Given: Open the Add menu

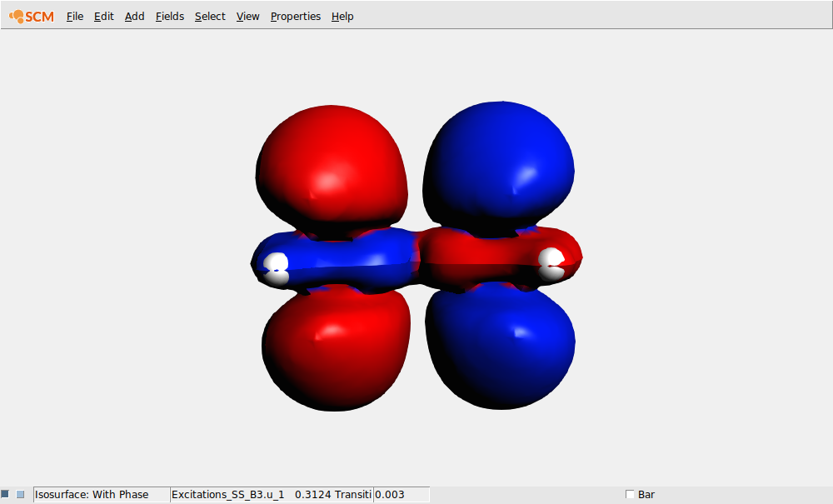Looking at the screenshot, I should (134, 16).
